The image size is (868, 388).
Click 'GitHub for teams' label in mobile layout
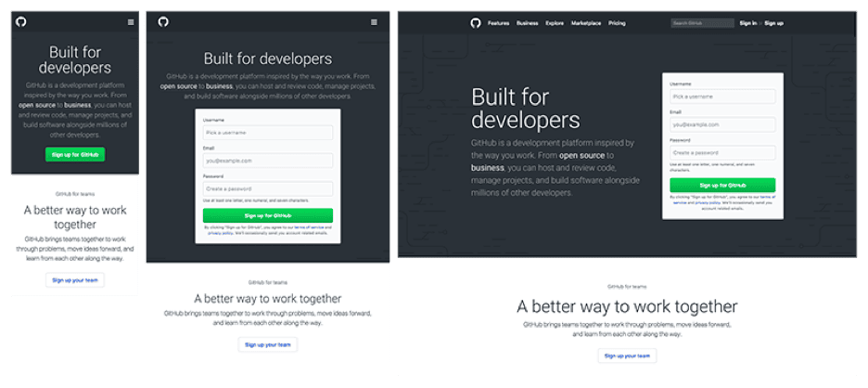tap(75, 194)
